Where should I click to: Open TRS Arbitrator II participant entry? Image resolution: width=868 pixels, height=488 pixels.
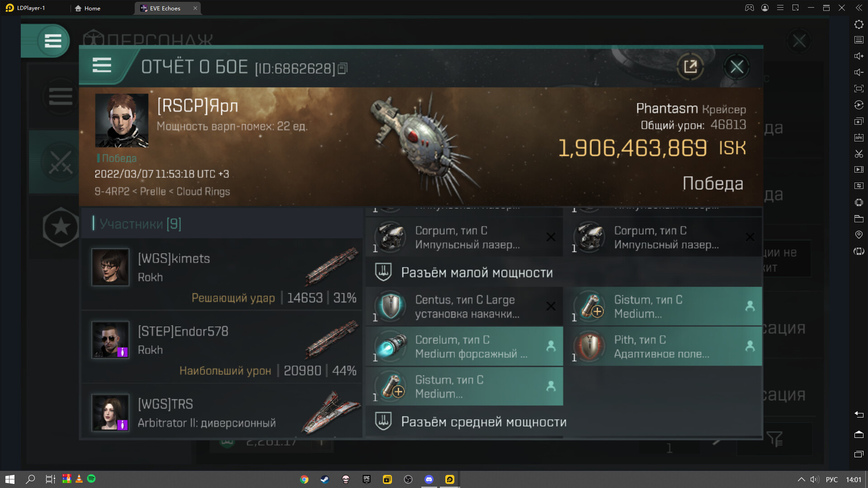[x=222, y=411]
